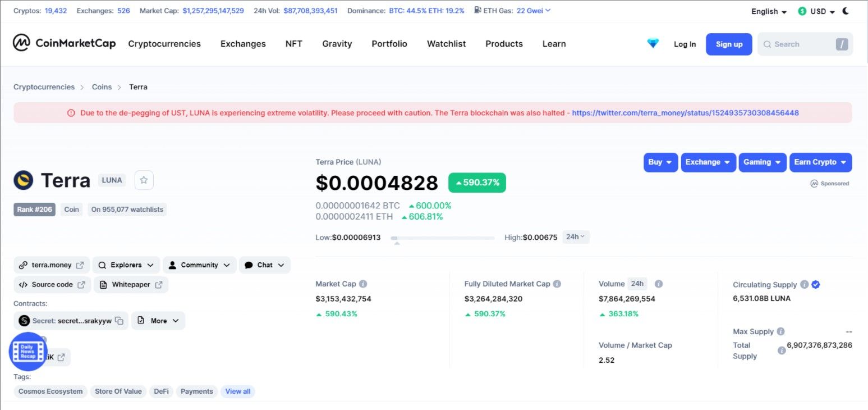Image resolution: width=868 pixels, height=410 pixels.
Task: Select the Cosmos Ecosystem tag
Action: [50, 391]
